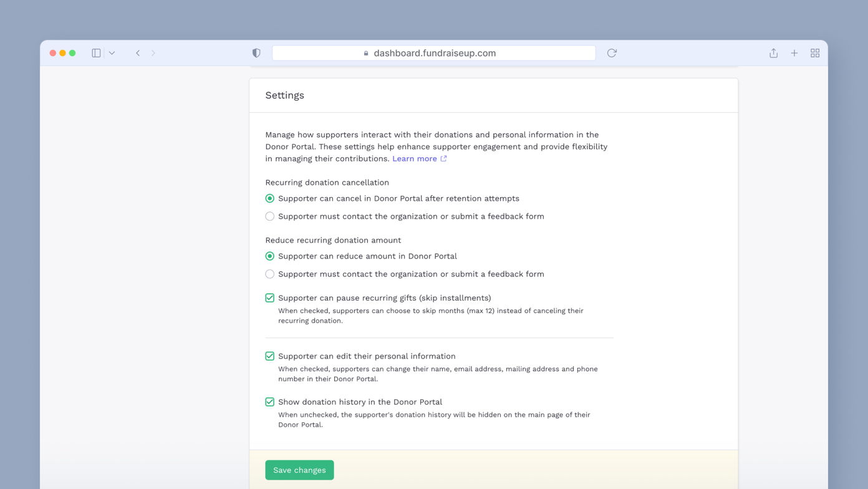Screen dimensions: 868x489
Task: Show the tab overview grid icon
Action: pos(815,53)
